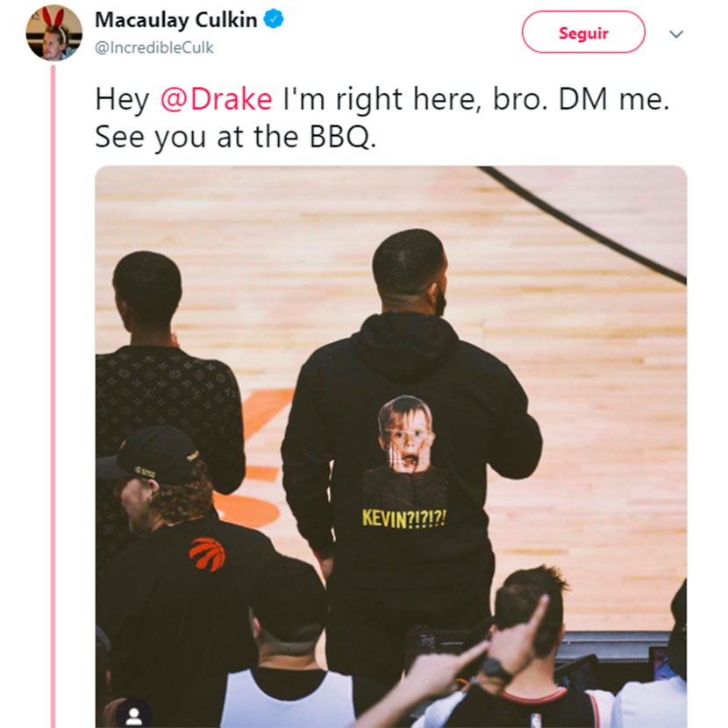Viewport: 728px width, 728px height.
Task: Visit the @IncredibleCulk handle
Action: coord(154,47)
